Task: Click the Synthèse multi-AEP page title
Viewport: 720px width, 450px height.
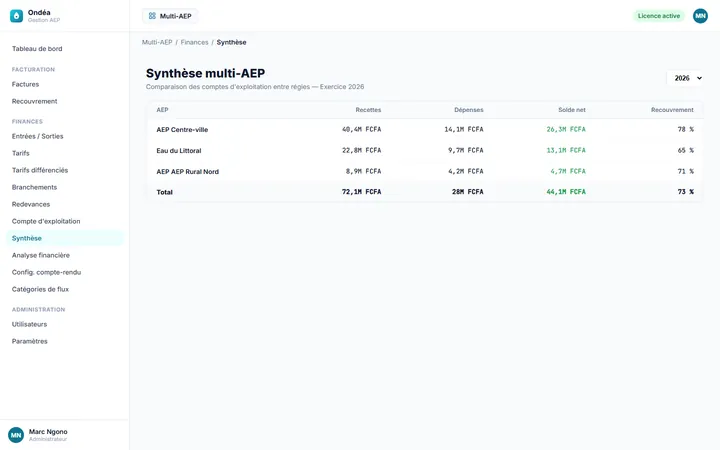Action: [x=205, y=73]
